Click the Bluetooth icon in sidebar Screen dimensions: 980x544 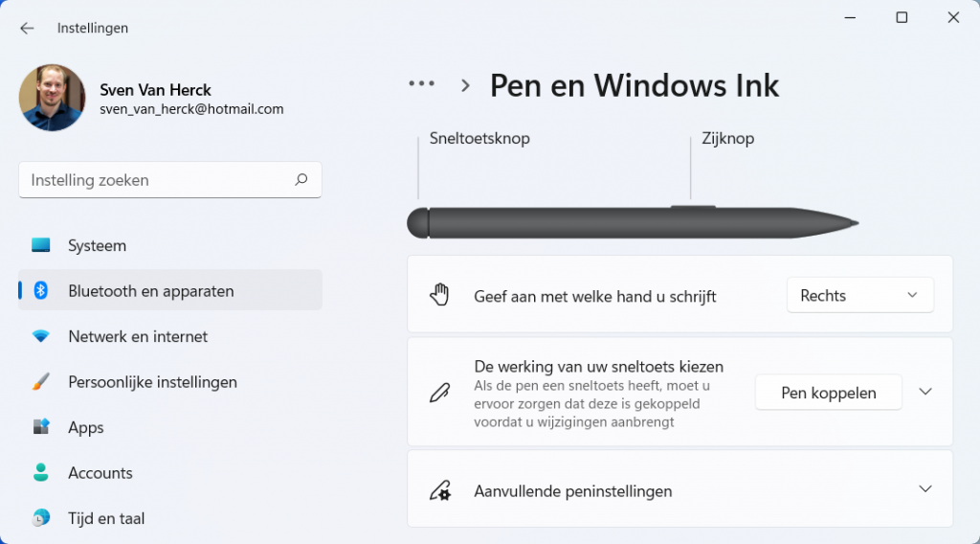(41, 290)
